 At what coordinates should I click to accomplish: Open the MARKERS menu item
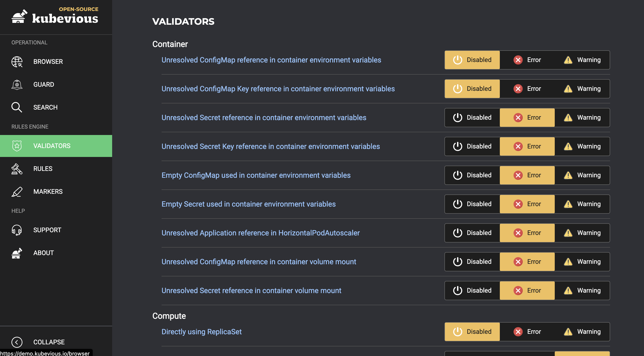56,191
